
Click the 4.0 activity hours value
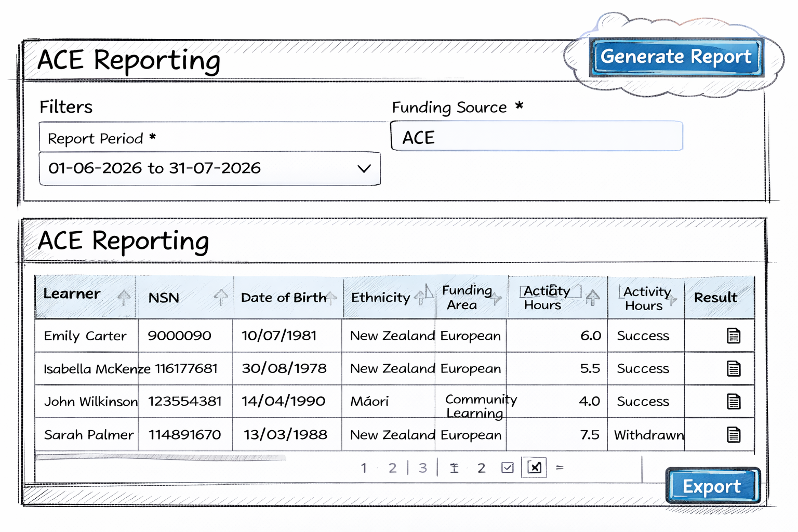tap(590, 402)
